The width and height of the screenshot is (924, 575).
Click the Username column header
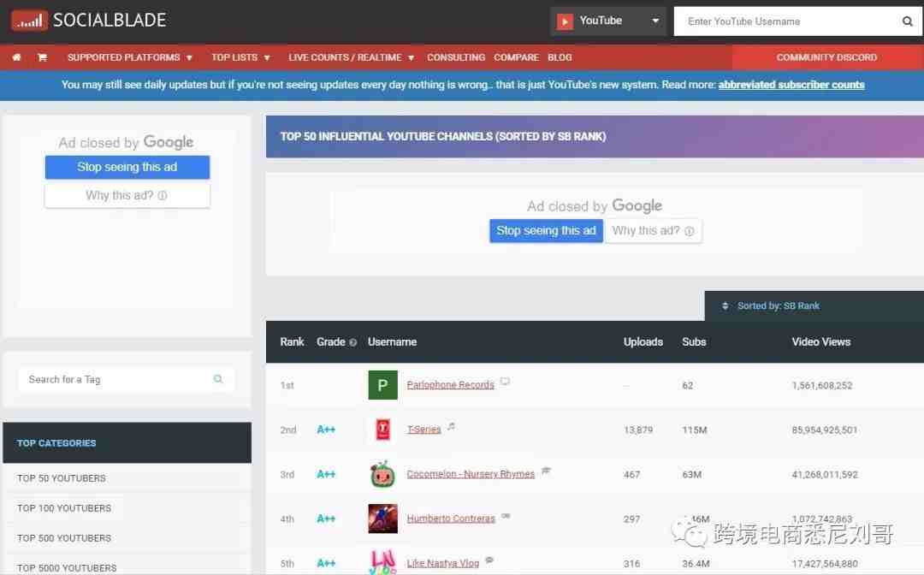tap(392, 341)
